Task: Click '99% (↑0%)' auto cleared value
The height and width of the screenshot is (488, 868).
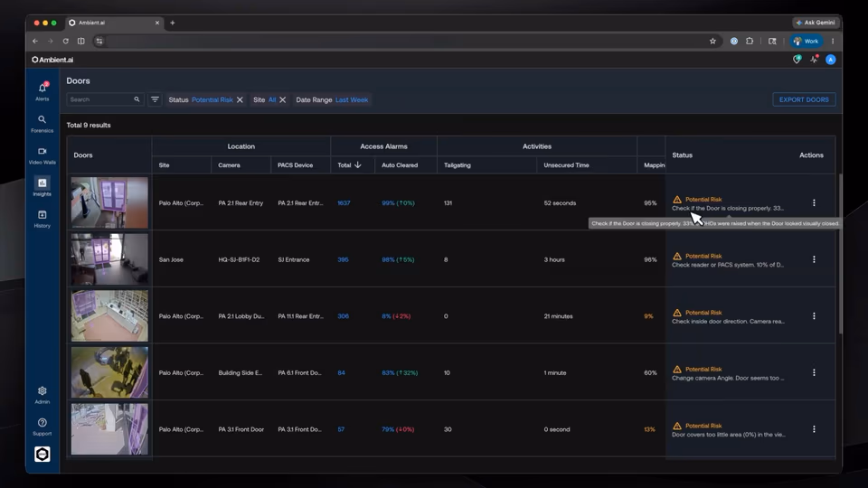Action: (398, 203)
